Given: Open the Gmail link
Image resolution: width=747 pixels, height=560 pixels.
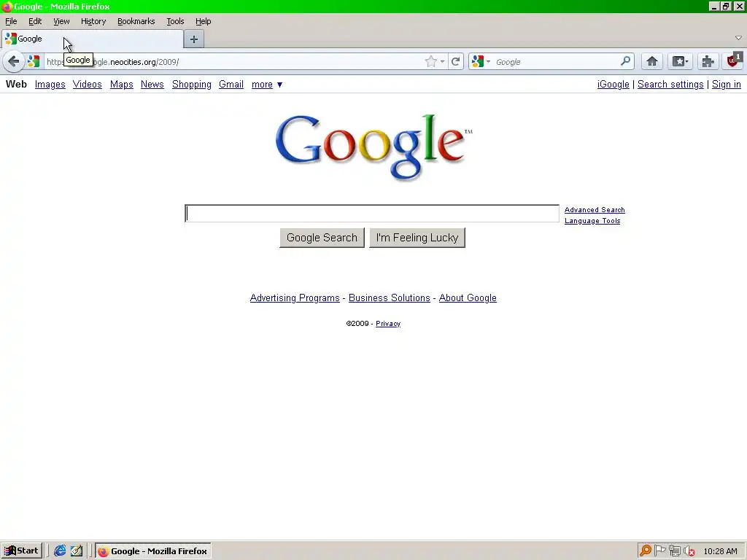Looking at the screenshot, I should tap(231, 85).
